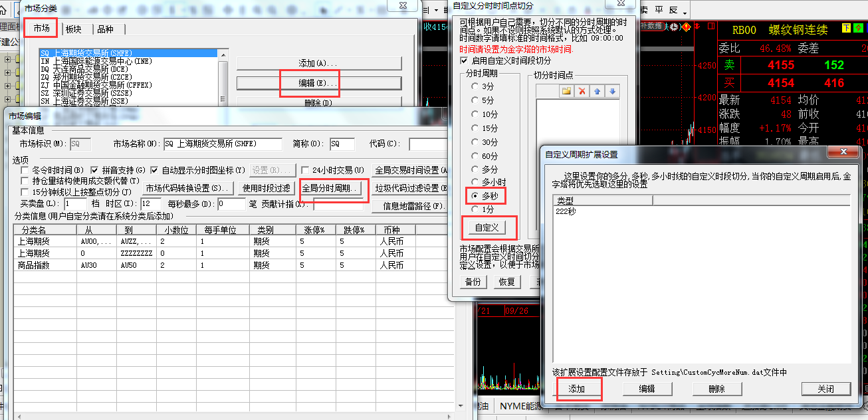Click 删除 in 自定义周期扩展设置
Image resolution: width=868 pixels, height=420 pixels.
click(716, 389)
